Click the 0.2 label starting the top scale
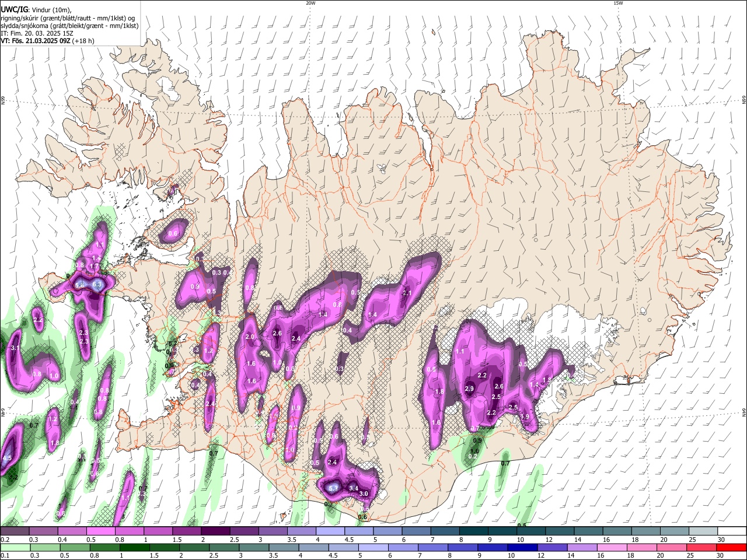 click(x=5, y=540)
